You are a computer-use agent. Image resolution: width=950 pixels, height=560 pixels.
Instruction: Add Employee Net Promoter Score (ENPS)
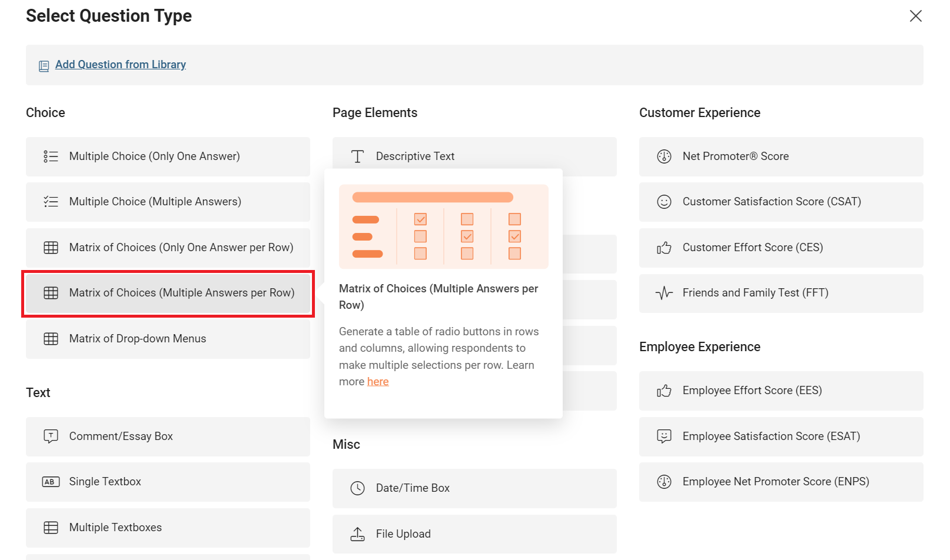(x=781, y=482)
